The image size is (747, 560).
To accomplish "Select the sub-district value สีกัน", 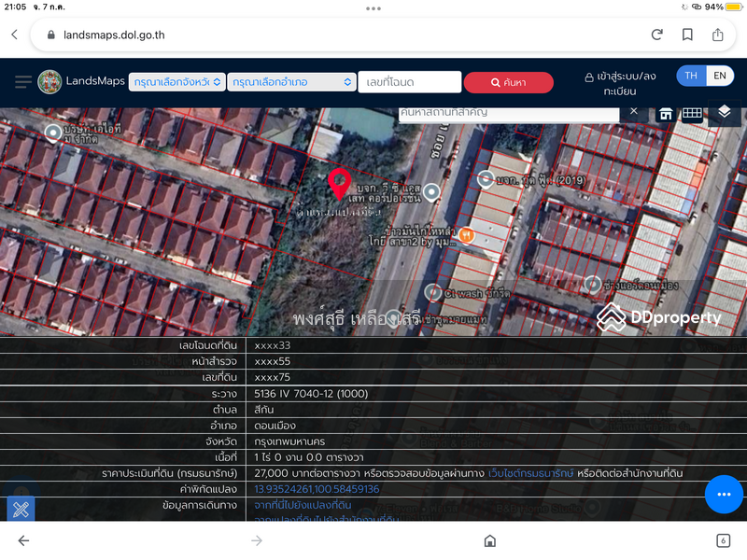I will [264, 410].
